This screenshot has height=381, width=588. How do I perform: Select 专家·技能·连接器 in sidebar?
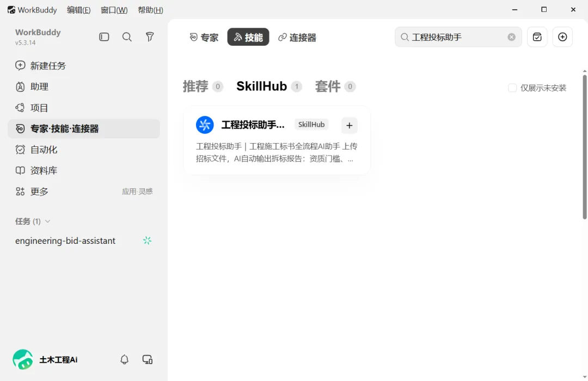84,128
